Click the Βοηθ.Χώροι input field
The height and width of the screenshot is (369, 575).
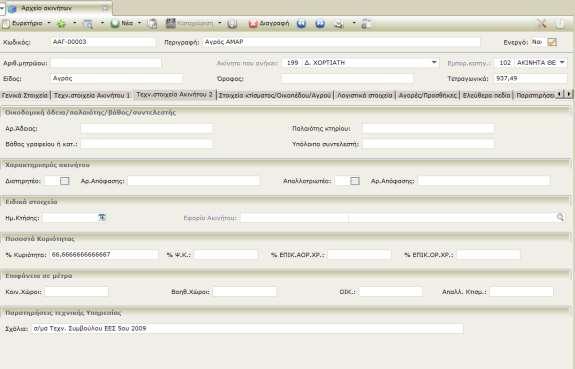tap(245, 292)
